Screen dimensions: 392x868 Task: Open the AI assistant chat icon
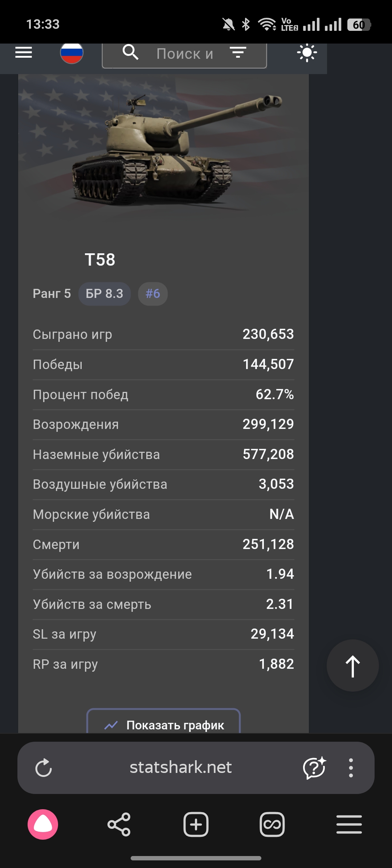(314, 767)
